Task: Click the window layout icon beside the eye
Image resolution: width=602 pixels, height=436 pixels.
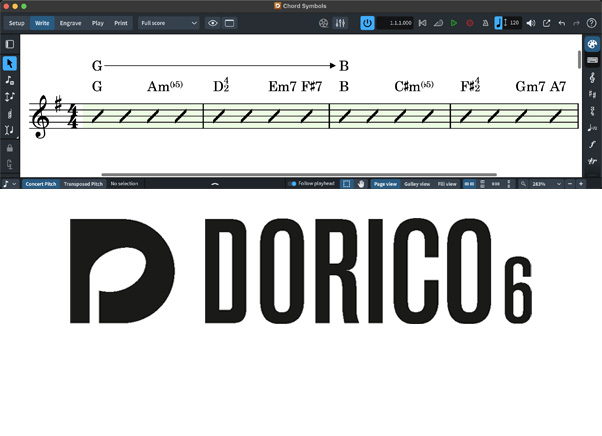Action: coord(229,23)
